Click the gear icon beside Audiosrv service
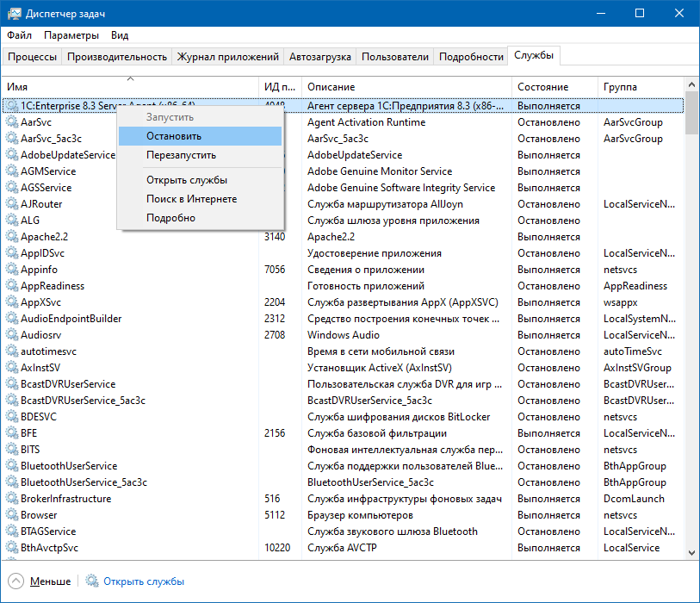700x603 pixels. [12, 335]
